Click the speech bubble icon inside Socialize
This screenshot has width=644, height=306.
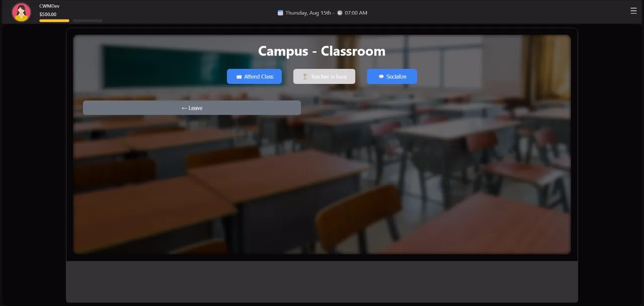381,76
